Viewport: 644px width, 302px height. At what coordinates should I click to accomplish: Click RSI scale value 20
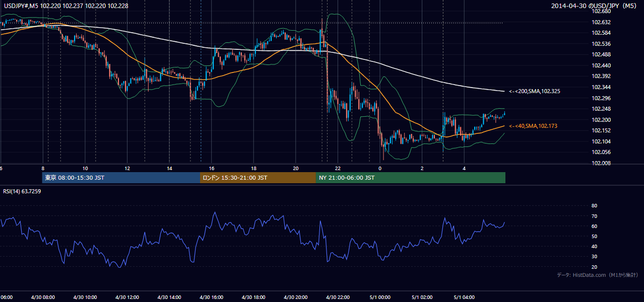click(x=594, y=267)
